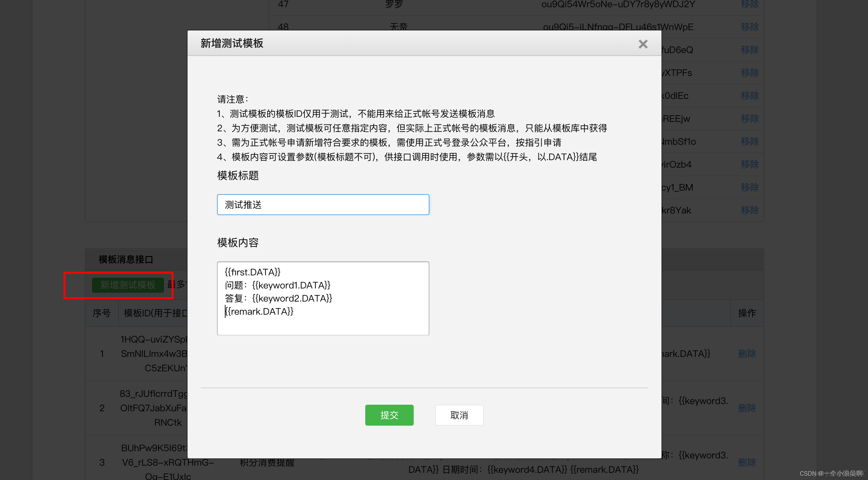Close the 新增测试模板 dialog with X

(x=642, y=44)
